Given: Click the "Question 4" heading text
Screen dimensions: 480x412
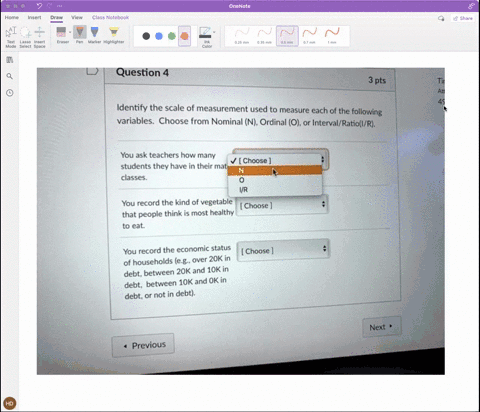Looking at the screenshot, I should pyautogui.click(x=142, y=72).
